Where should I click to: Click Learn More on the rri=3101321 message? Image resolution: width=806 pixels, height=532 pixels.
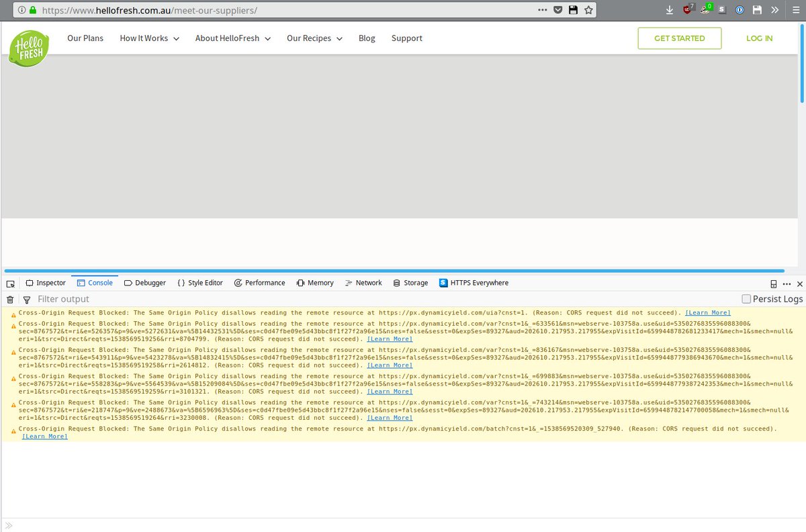coord(390,392)
